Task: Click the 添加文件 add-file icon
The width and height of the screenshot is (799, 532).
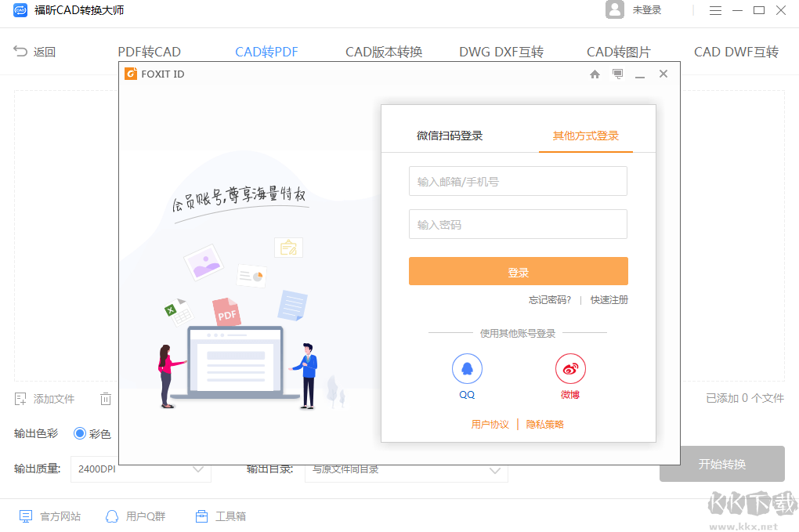Action: click(21, 399)
